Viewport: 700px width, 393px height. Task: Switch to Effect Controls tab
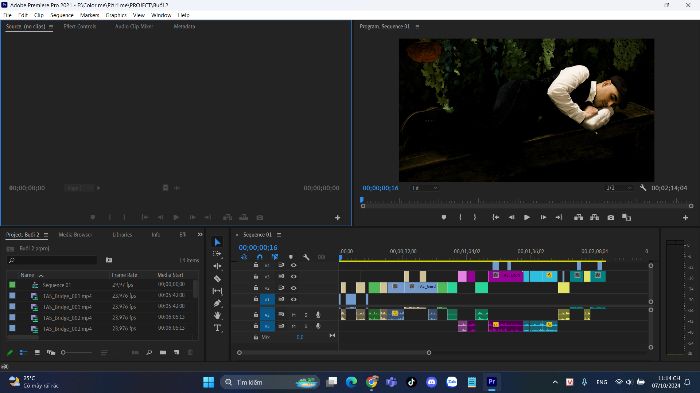point(80,26)
